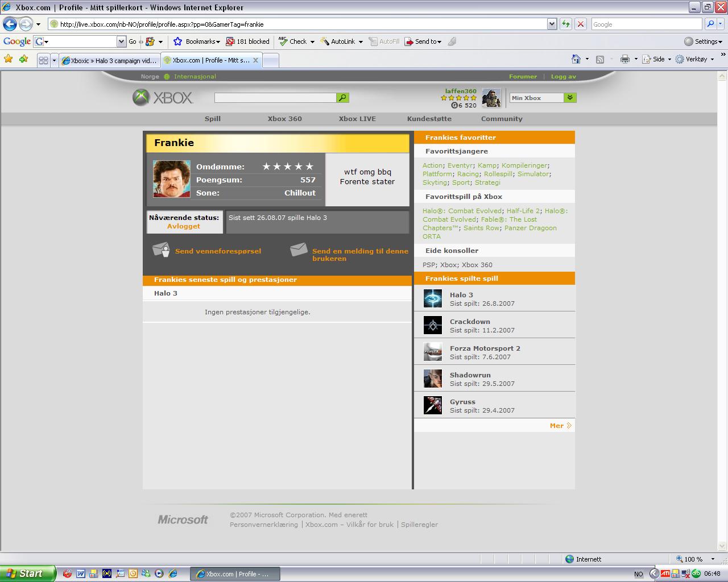728x582 pixels.
Task: Click Logg av to sign out
Action: click(x=563, y=76)
